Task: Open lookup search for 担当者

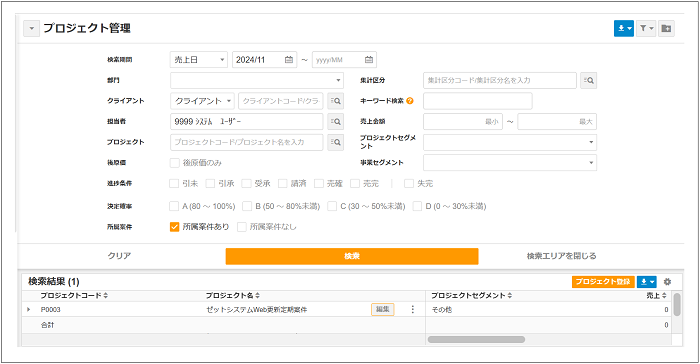Action: pyautogui.click(x=335, y=121)
